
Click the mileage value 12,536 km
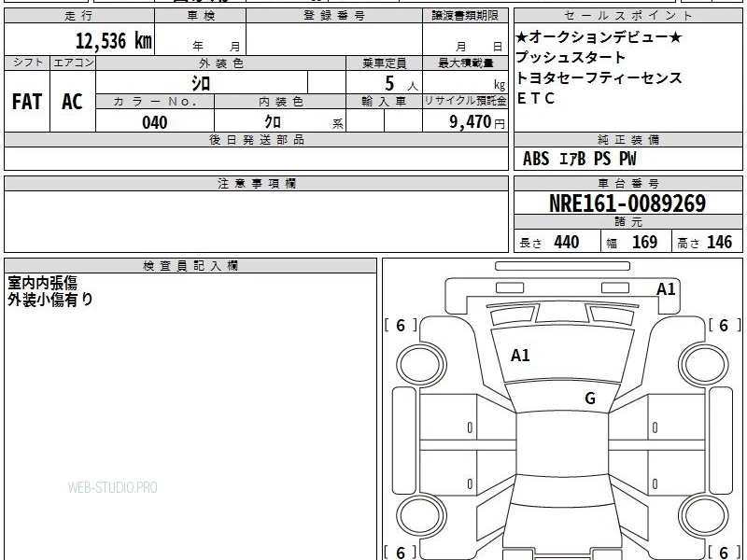(113, 40)
